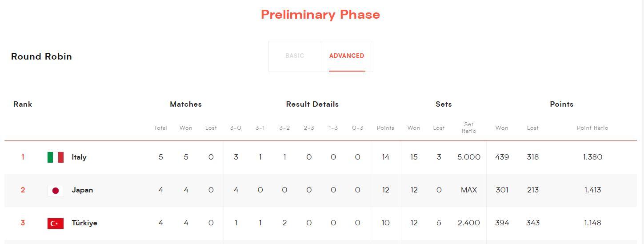Image resolution: width=644 pixels, height=244 pixels.
Task: Click Italy's rank number 1
Action: 23,157
